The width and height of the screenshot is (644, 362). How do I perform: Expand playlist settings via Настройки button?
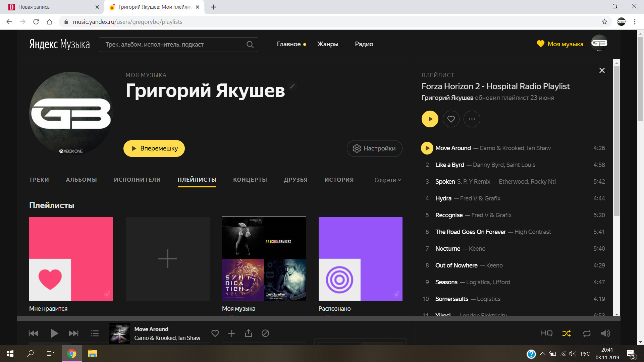tap(374, 148)
